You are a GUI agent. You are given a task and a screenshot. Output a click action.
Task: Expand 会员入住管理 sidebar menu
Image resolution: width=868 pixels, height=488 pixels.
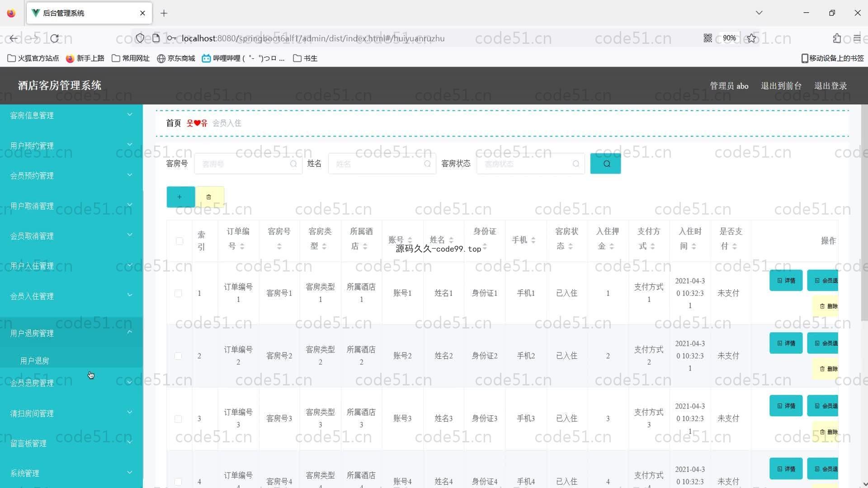pos(71,296)
